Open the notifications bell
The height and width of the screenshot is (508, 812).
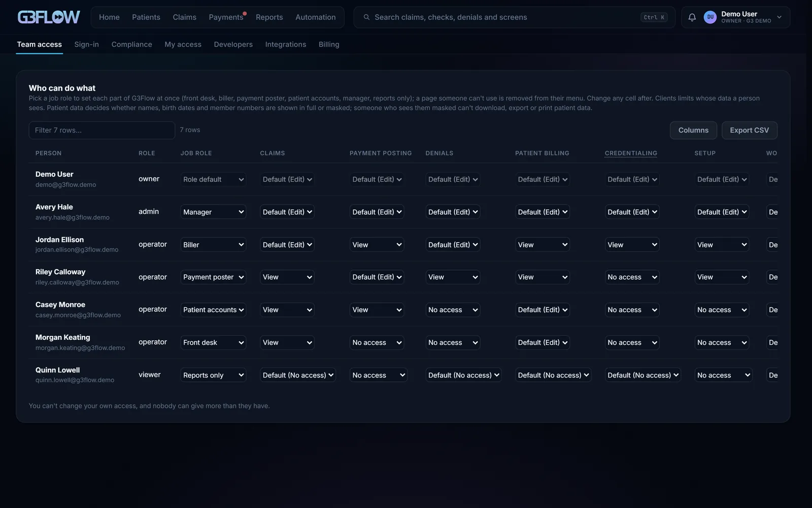692,17
